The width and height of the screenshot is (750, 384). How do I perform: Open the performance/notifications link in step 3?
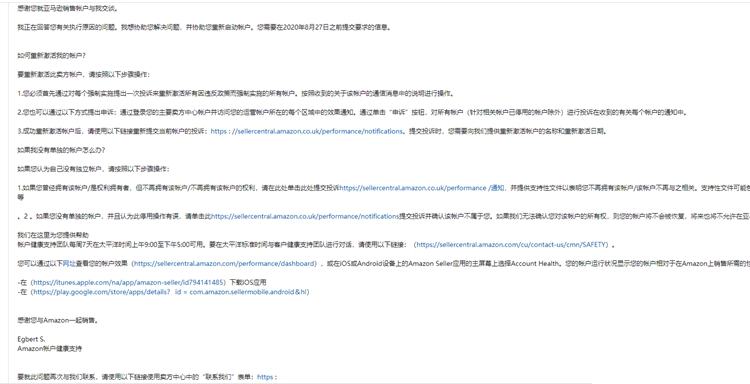[307, 131]
